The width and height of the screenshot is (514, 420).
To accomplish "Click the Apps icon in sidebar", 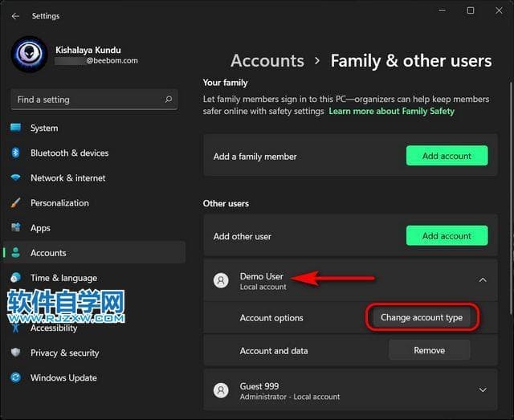I will pyautogui.click(x=16, y=228).
